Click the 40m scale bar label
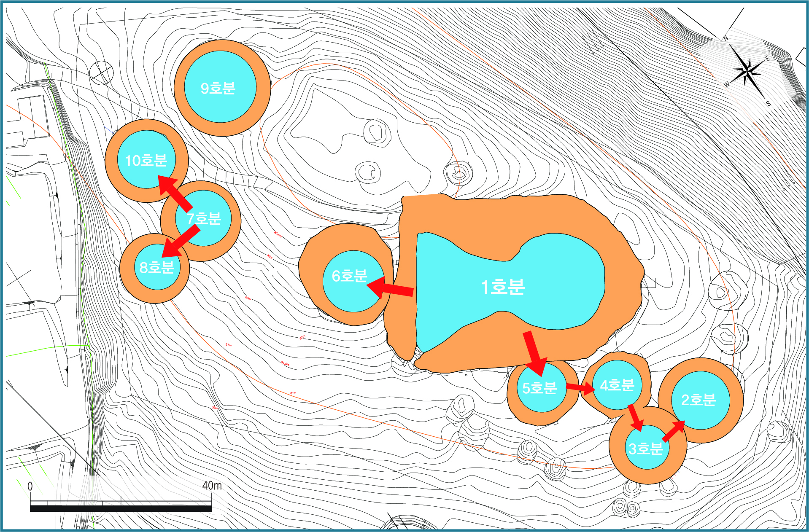The height and width of the screenshot is (532, 809). (x=212, y=486)
